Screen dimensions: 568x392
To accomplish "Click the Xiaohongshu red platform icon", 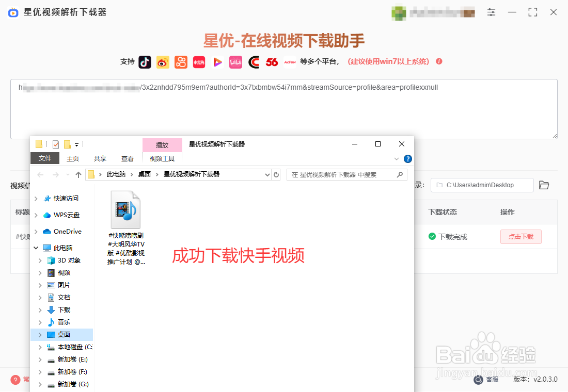I will 199,62.
